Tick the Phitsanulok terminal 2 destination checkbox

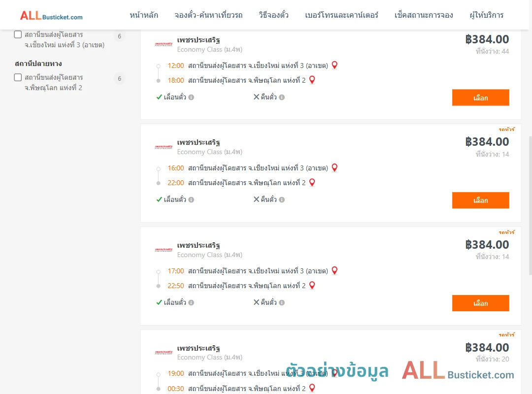18,77
